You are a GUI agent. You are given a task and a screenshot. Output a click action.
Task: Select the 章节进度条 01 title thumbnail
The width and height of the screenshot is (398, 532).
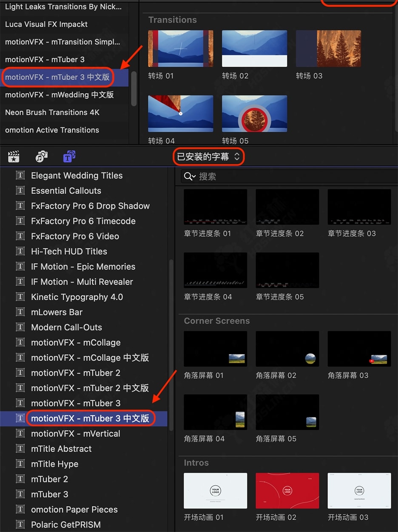click(x=216, y=207)
